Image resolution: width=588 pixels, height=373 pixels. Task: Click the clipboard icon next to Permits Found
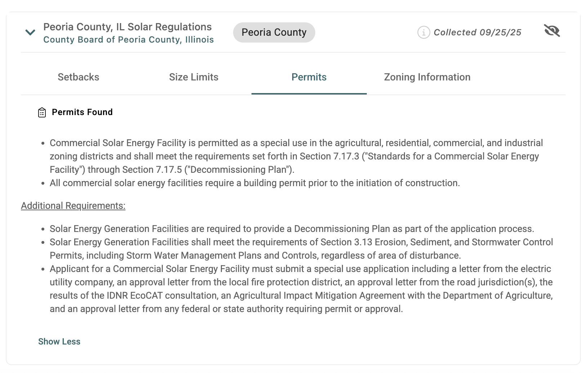(42, 113)
